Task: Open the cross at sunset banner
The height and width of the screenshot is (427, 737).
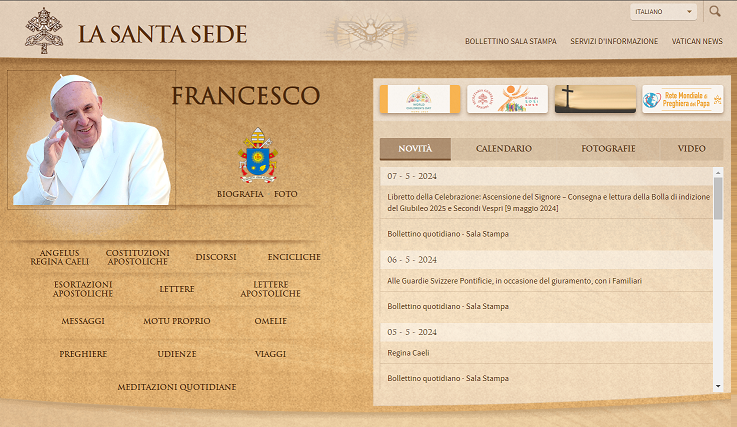Action: coord(595,99)
